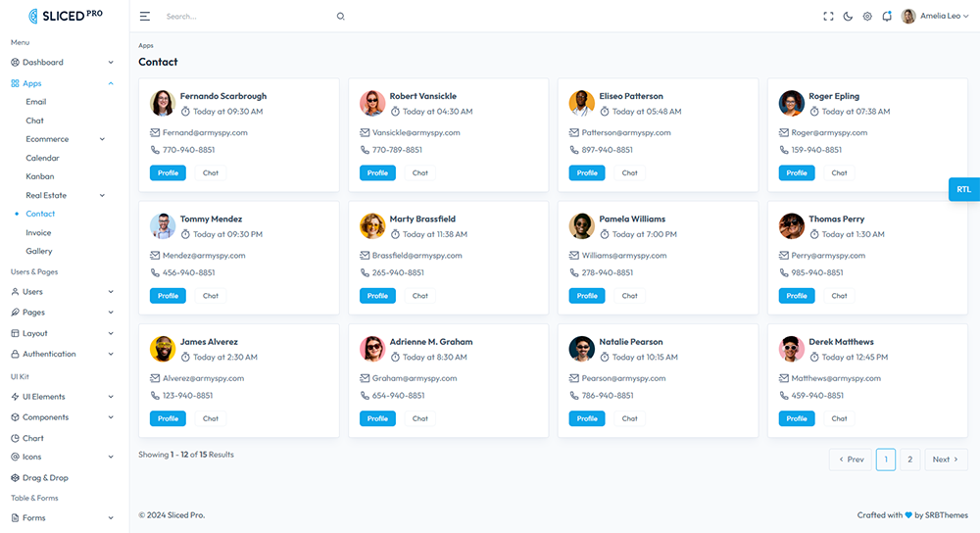
Task: Click the email icon on Fernando Scarbrough's card
Action: click(155, 132)
